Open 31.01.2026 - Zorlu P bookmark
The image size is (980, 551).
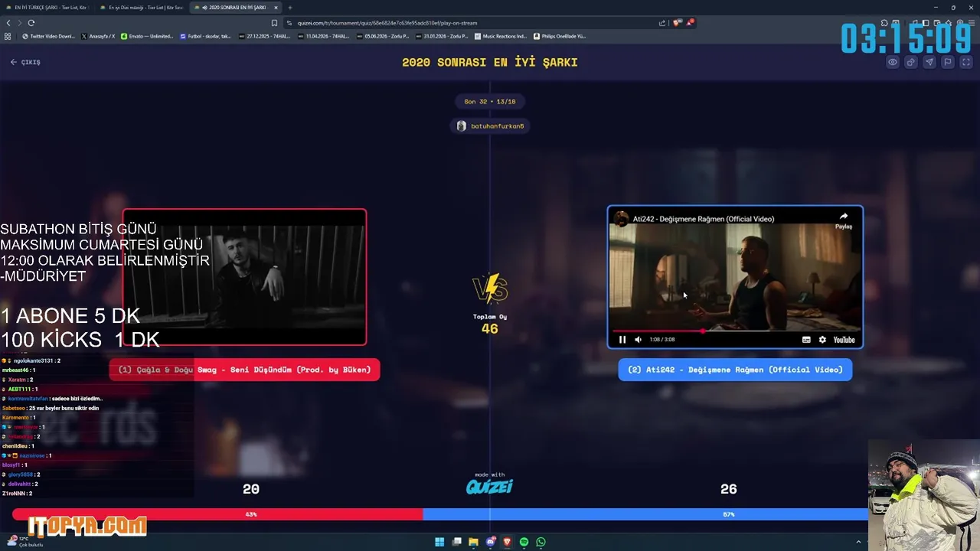point(443,36)
